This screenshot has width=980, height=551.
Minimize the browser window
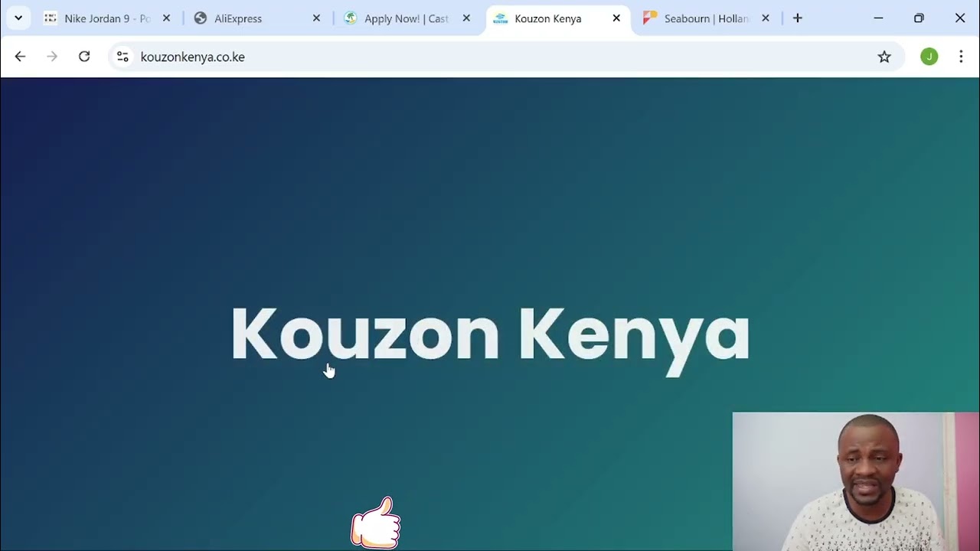878,18
